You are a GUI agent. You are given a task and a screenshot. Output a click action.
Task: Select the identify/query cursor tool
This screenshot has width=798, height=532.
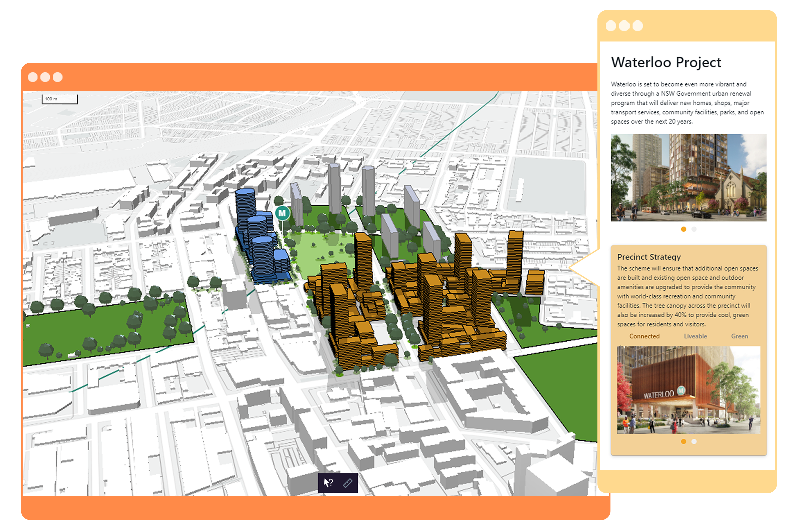coord(328,483)
